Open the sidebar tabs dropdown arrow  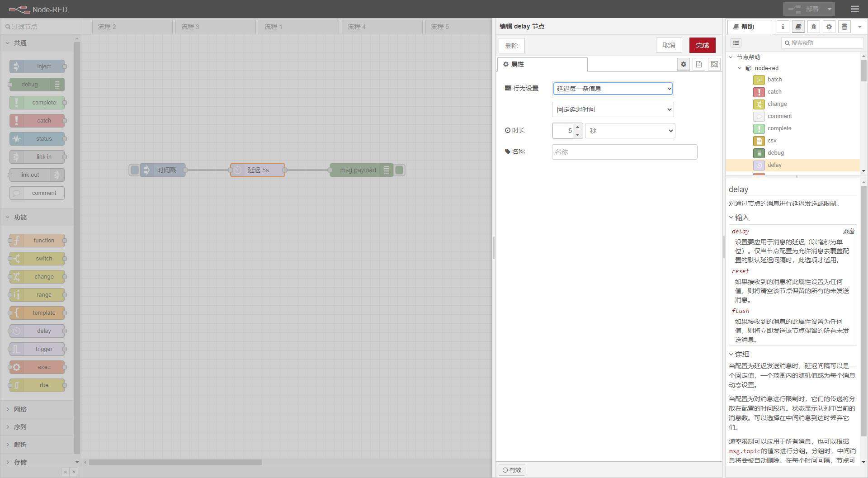(859, 27)
